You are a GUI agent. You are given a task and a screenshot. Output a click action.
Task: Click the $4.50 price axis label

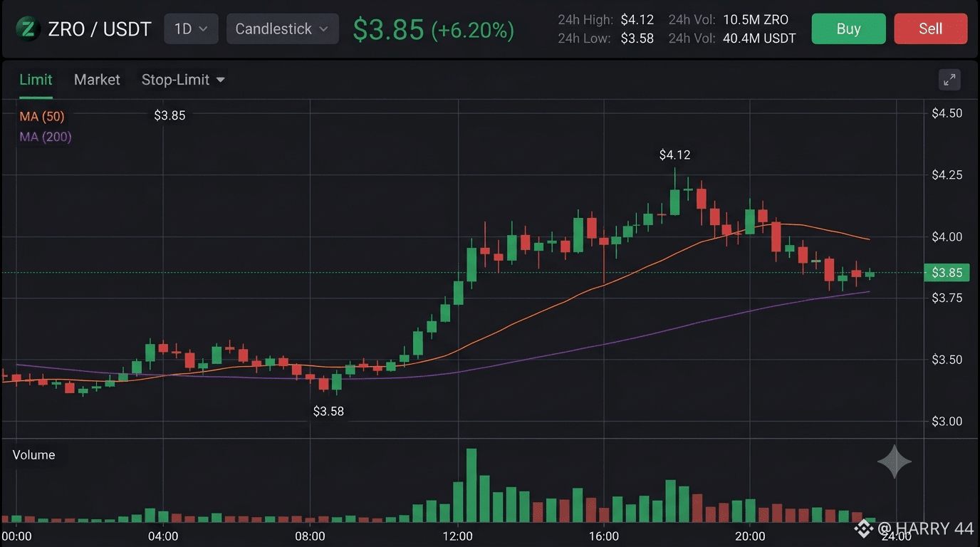(947, 113)
